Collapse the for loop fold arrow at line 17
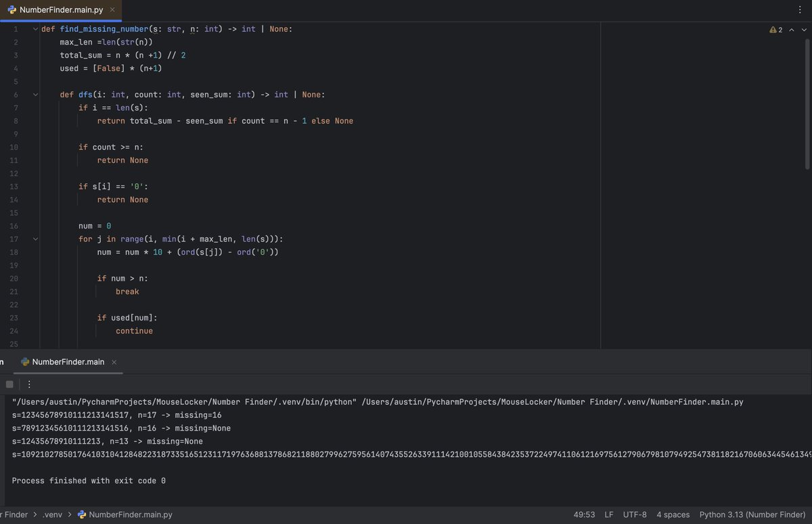Viewport: 812px width, 524px height. coord(35,239)
